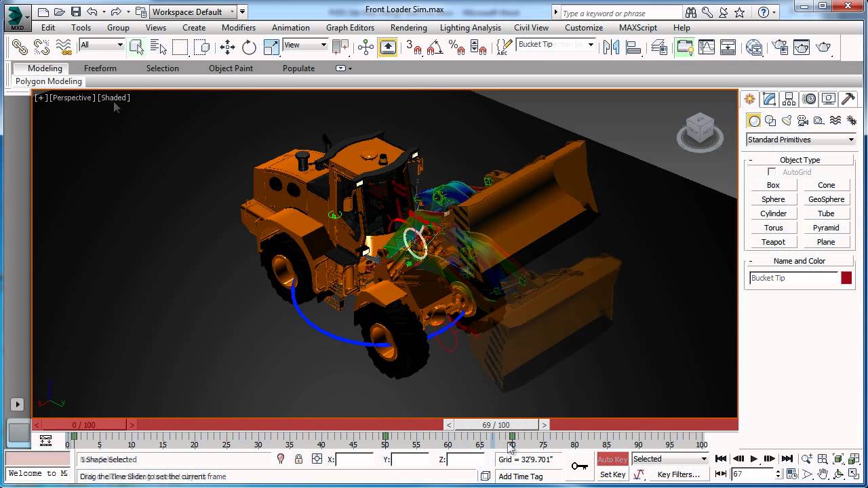Open the Curve Editor from toolbar
Image resolution: width=868 pixels, height=488 pixels.
(707, 47)
